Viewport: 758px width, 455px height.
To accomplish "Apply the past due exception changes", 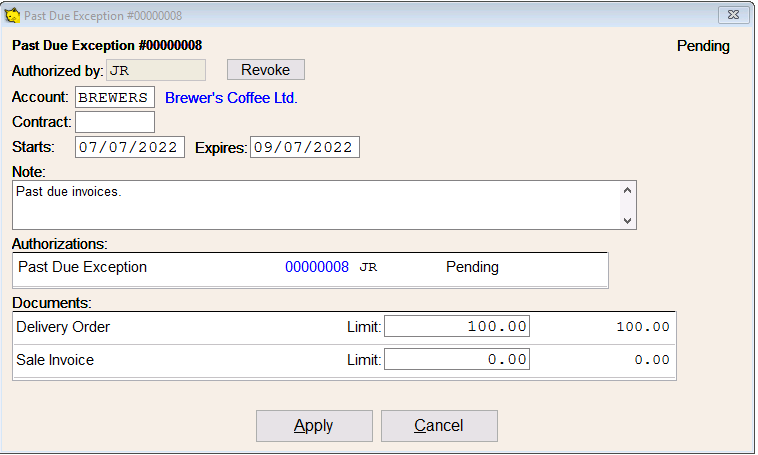I will coord(314,426).
